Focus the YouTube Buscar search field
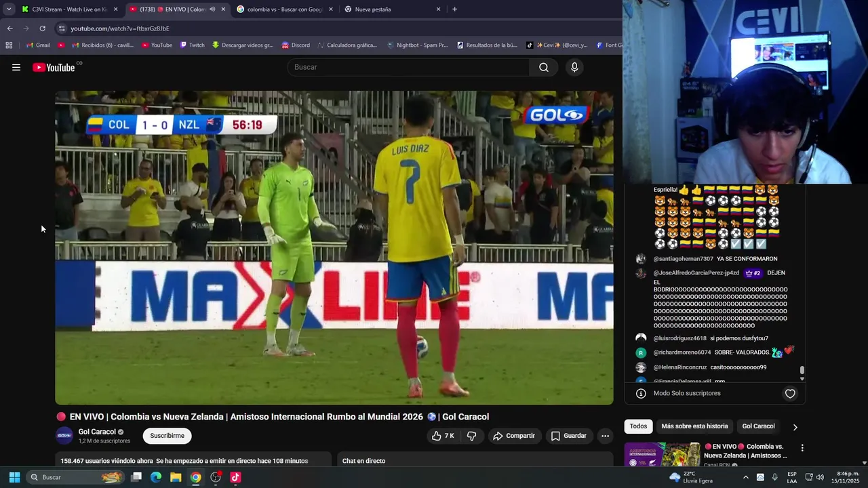The image size is (868, 488). click(409, 67)
